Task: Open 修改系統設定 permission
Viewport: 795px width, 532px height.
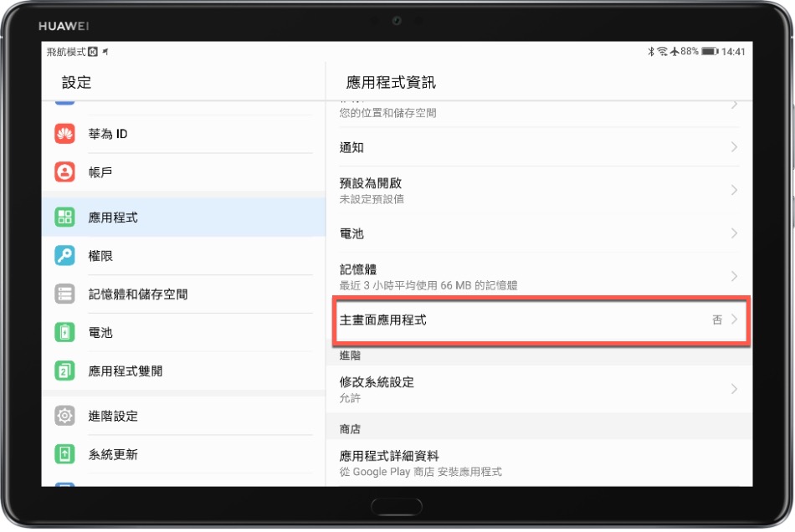Action: point(539,389)
